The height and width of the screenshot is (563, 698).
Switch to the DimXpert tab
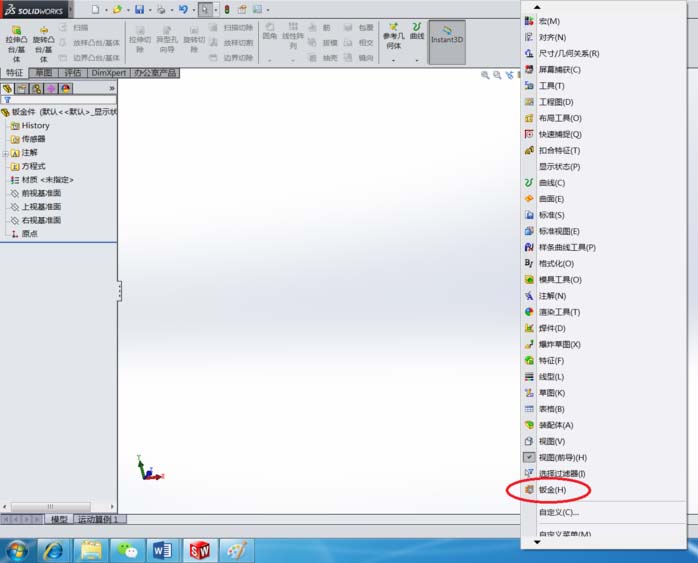coord(109,73)
